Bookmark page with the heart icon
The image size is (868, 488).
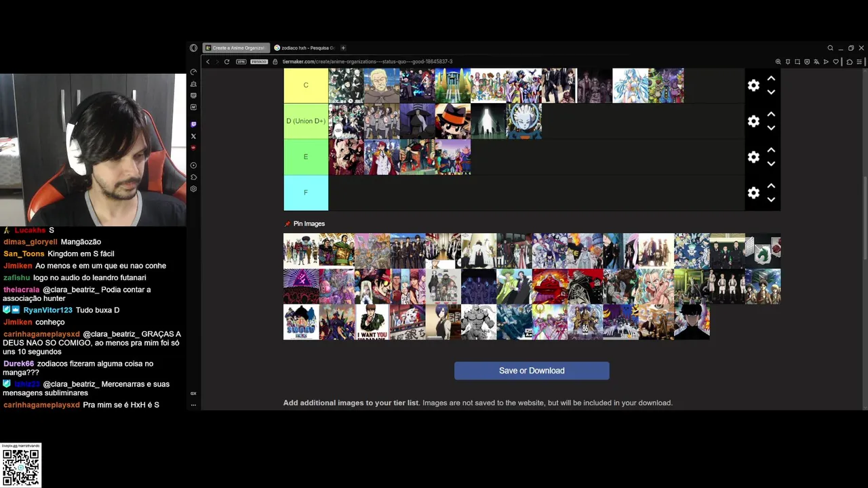(835, 62)
